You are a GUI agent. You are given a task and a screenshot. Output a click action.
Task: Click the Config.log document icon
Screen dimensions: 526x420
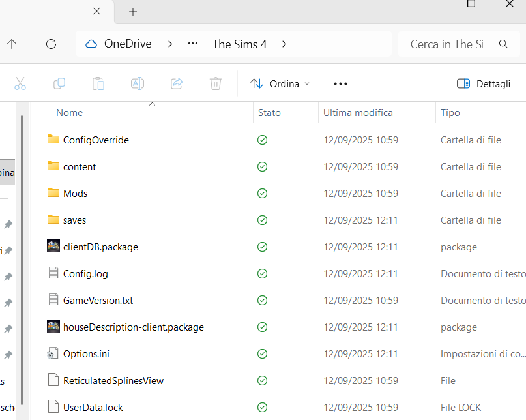click(x=53, y=273)
